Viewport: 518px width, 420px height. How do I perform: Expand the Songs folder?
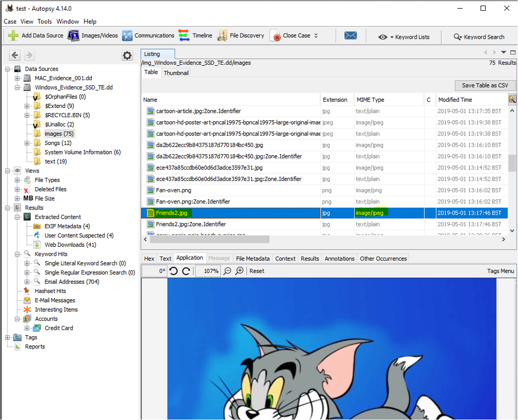27,143
